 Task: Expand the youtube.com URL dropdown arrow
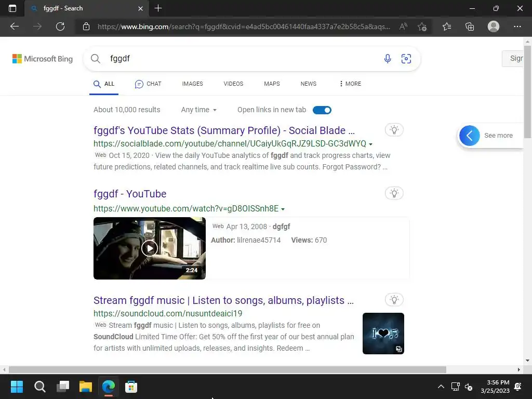[x=283, y=209]
